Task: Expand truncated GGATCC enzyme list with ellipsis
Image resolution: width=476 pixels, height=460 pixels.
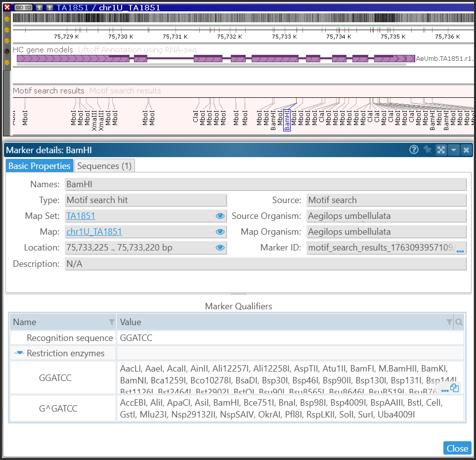Action: click(x=444, y=390)
